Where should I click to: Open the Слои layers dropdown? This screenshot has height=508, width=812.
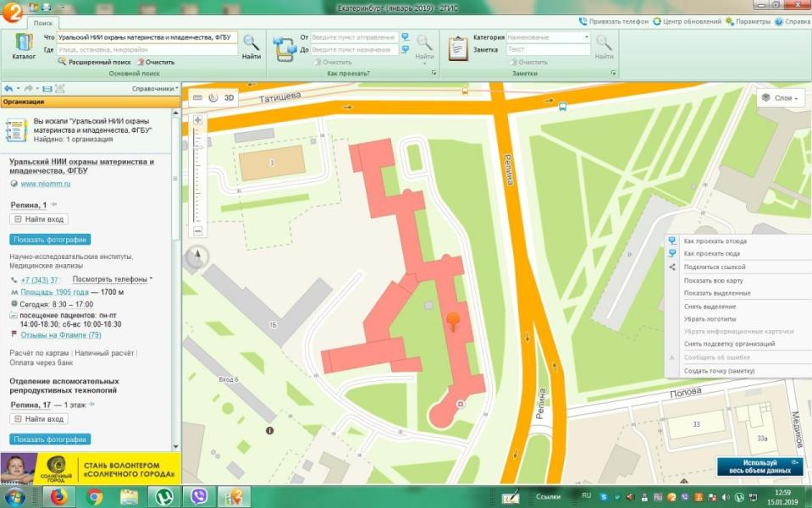click(x=781, y=97)
